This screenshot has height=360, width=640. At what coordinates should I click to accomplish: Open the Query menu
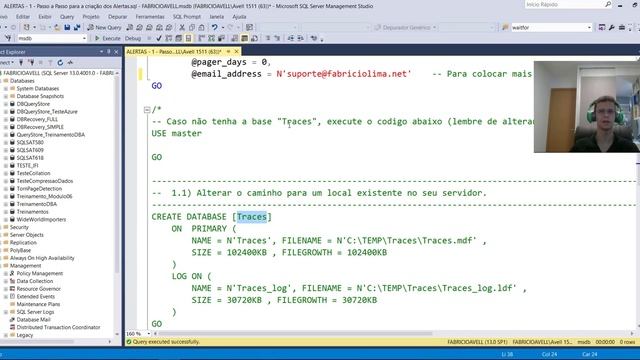[67, 17]
